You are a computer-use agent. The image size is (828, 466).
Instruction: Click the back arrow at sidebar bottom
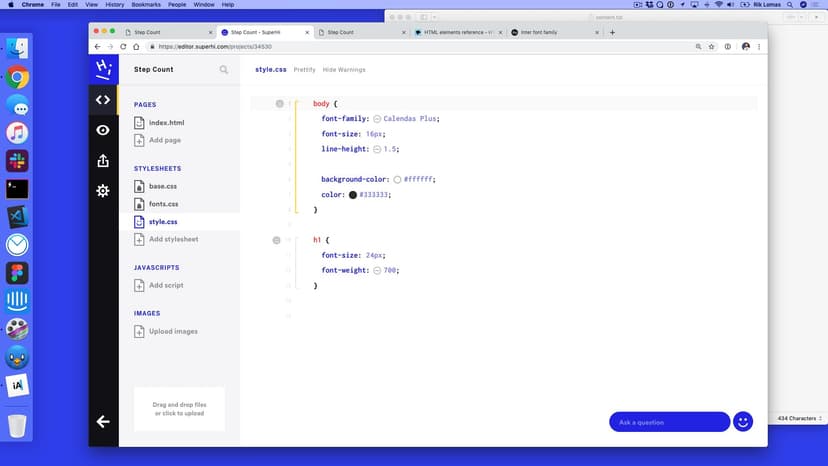[103, 421]
